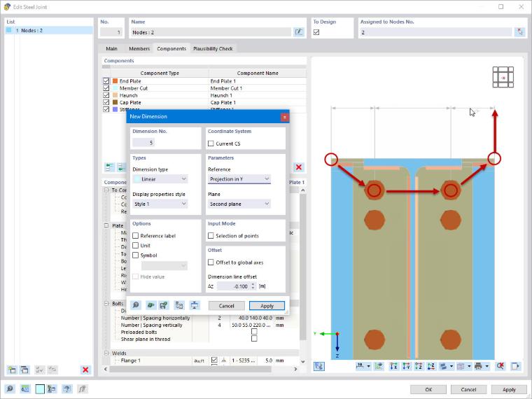Click the edit name pencil icon
Screen dimensions: 532x399
[299, 32]
